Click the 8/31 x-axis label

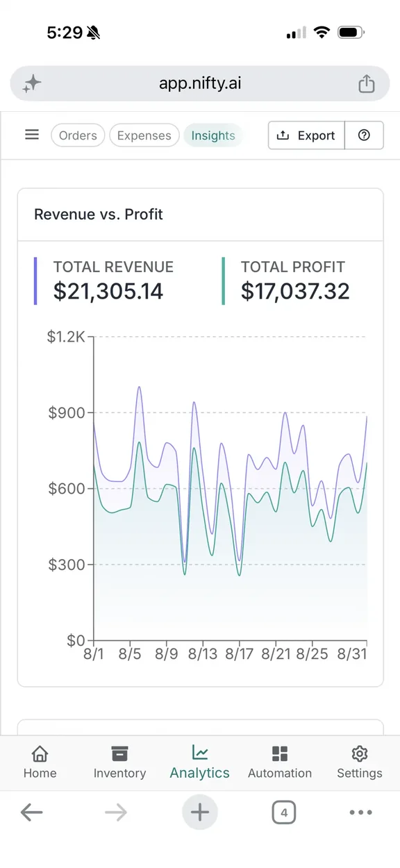351,653
